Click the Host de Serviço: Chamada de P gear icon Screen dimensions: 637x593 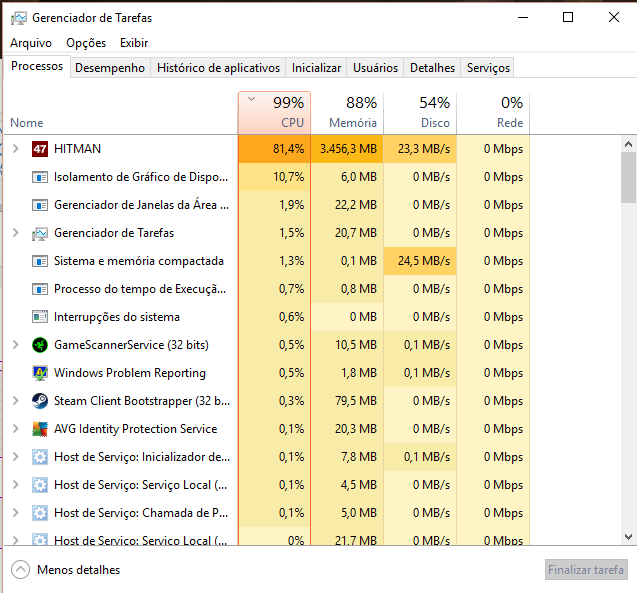tap(40, 513)
